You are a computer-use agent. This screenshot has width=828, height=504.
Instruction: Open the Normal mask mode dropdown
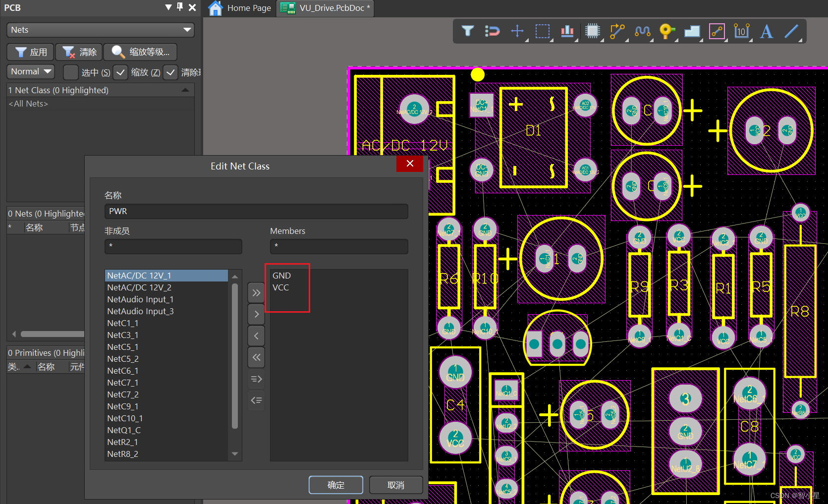click(31, 71)
